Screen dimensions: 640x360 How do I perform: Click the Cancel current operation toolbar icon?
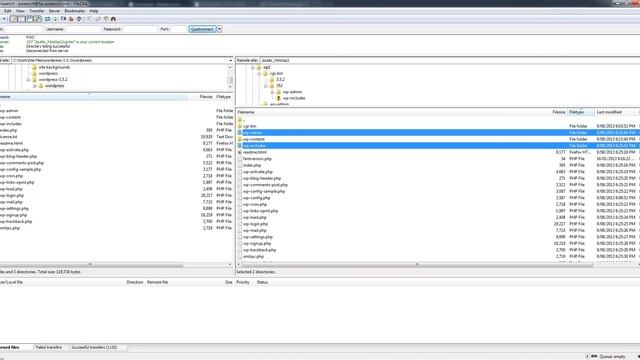click(x=63, y=19)
